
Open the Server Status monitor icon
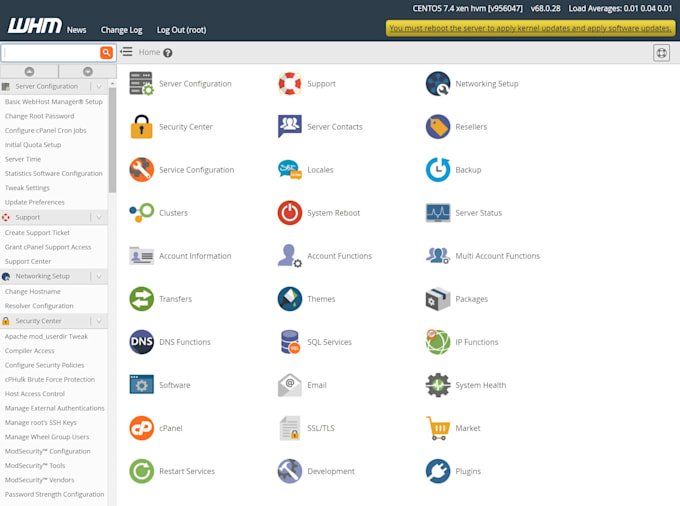point(438,213)
